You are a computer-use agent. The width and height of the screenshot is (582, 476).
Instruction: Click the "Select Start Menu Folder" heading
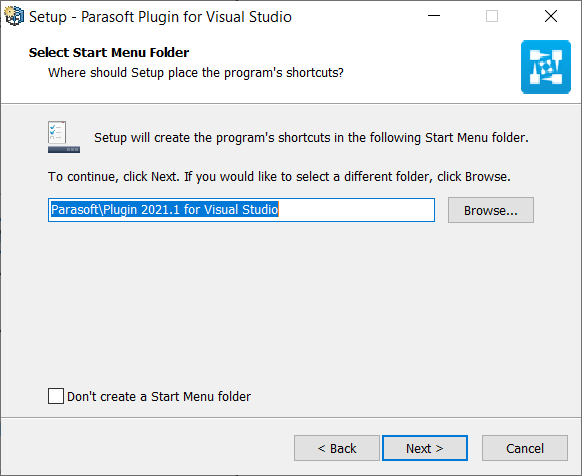[109, 53]
